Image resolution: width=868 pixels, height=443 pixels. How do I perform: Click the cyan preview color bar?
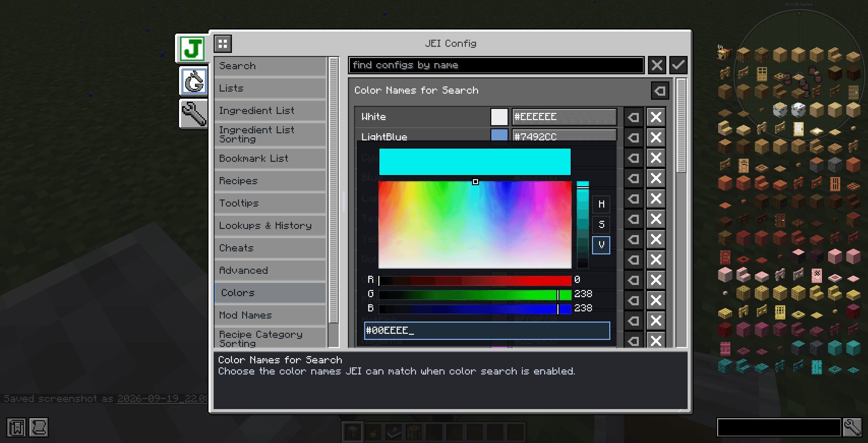pyautogui.click(x=475, y=162)
